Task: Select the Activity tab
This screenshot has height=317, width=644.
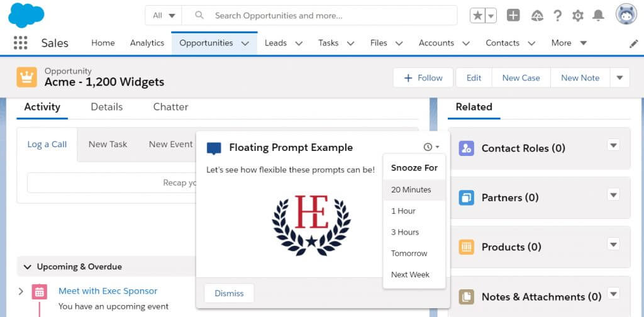Action: tap(42, 107)
